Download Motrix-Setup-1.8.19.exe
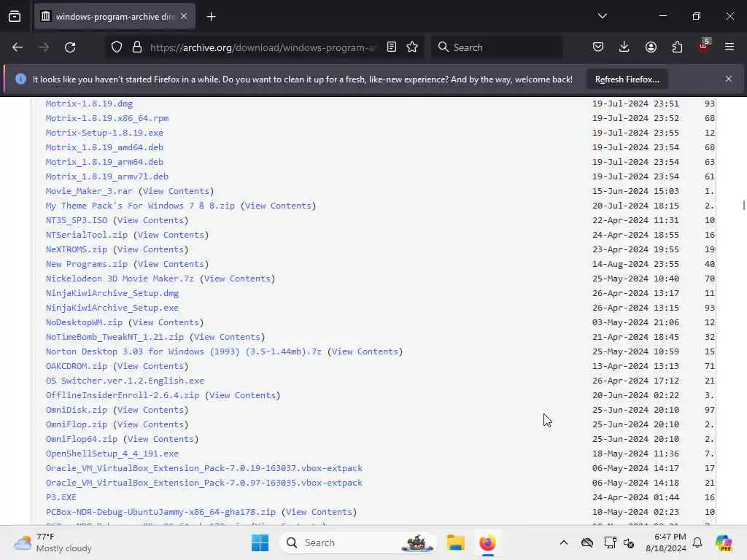This screenshot has height=560, width=747. (x=104, y=133)
